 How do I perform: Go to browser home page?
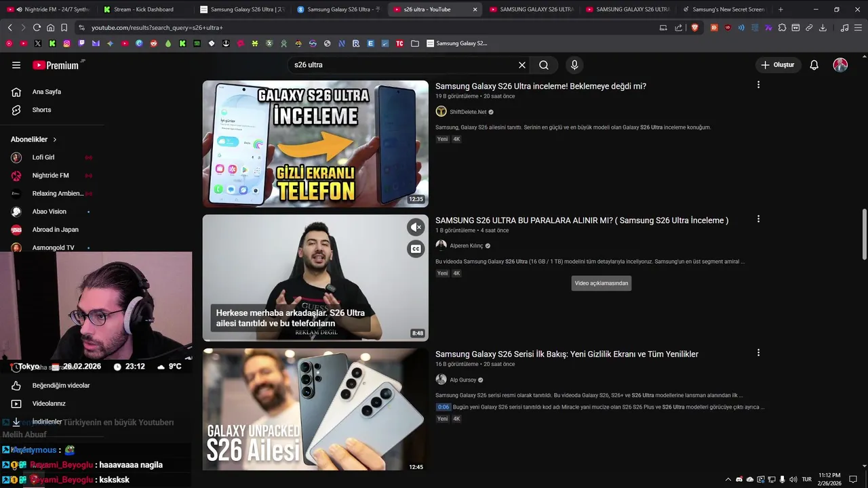click(x=50, y=28)
